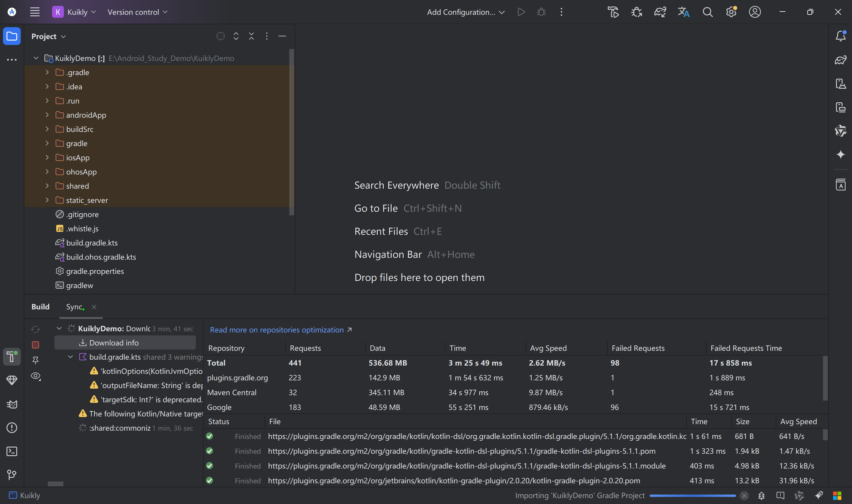Open the Problems tool window icon

[12, 428]
